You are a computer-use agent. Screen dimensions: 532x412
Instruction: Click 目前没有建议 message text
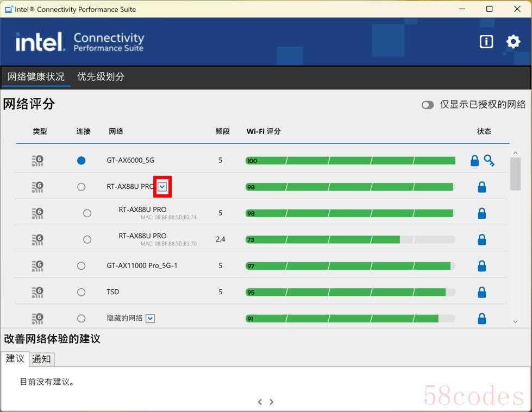pos(47,382)
